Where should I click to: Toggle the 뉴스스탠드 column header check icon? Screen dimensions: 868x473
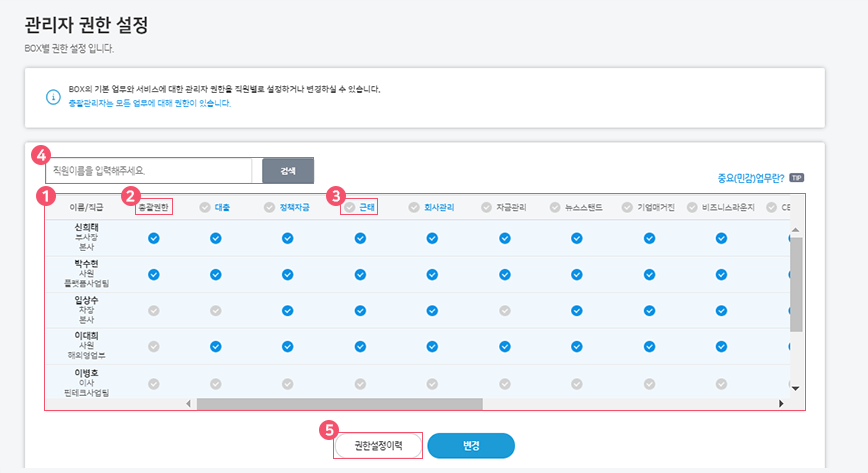click(x=555, y=207)
